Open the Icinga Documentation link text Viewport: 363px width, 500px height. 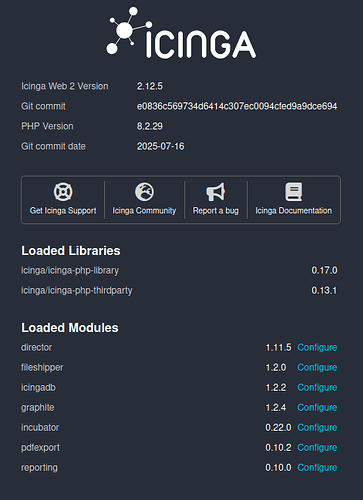pos(294,211)
